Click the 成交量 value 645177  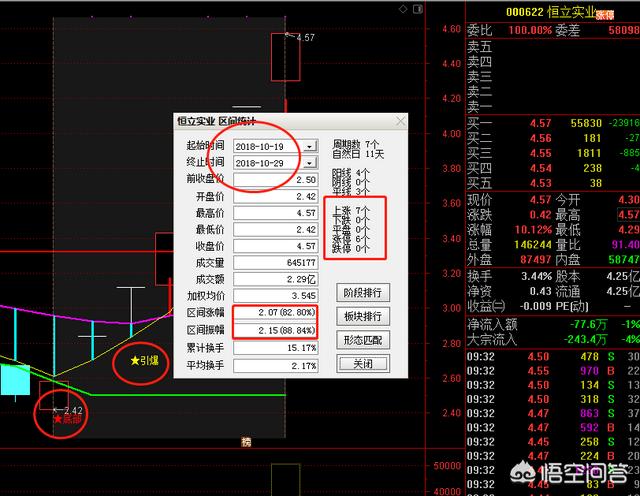point(276,262)
